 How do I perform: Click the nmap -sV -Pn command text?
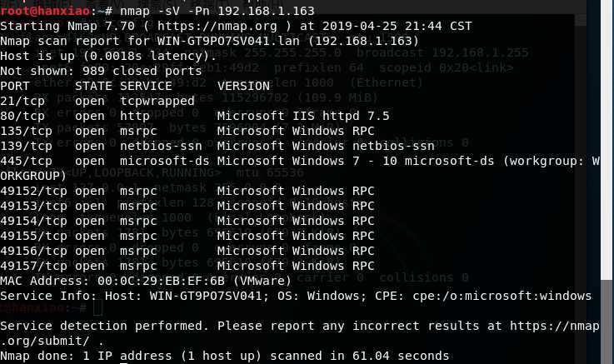(217, 11)
